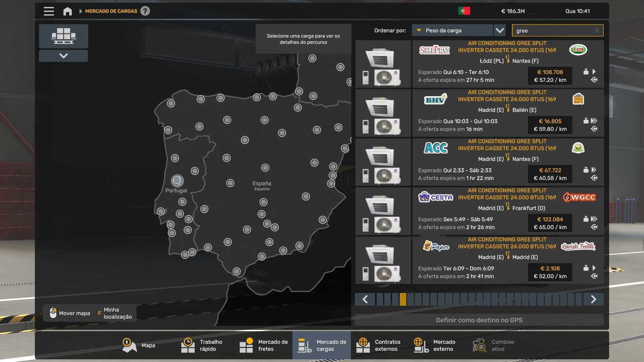This screenshot has width=644, height=362.
Task: Click the Sell Plan company logo
Action: click(x=434, y=50)
